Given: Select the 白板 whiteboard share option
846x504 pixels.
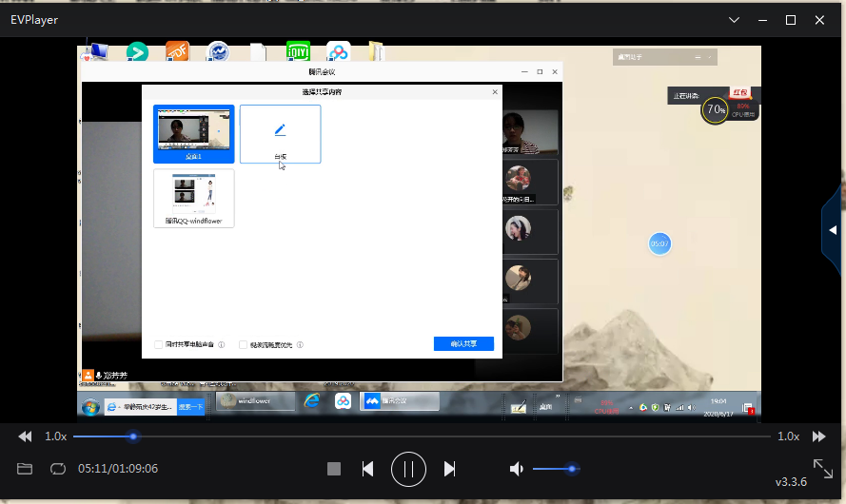Looking at the screenshot, I should tap(280, 134).
